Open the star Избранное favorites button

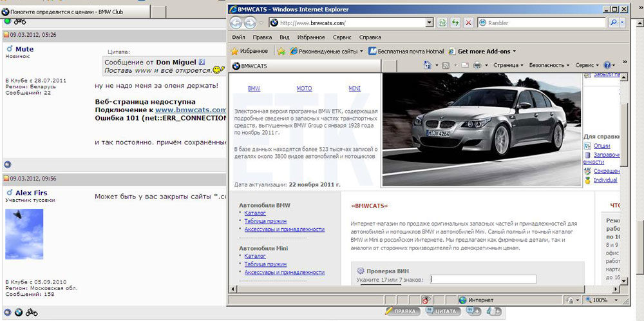pyautogui.click(x=249, y=51)
